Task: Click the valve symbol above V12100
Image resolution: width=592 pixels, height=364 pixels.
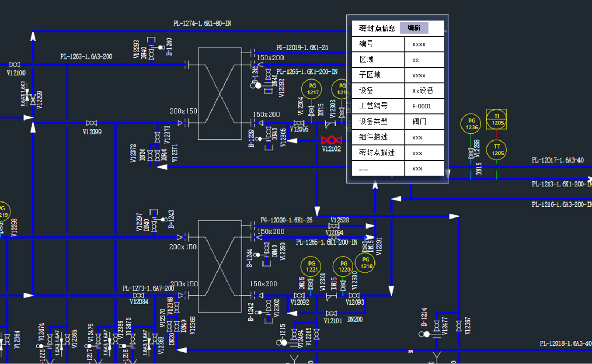Action: [x=16, y=65]
